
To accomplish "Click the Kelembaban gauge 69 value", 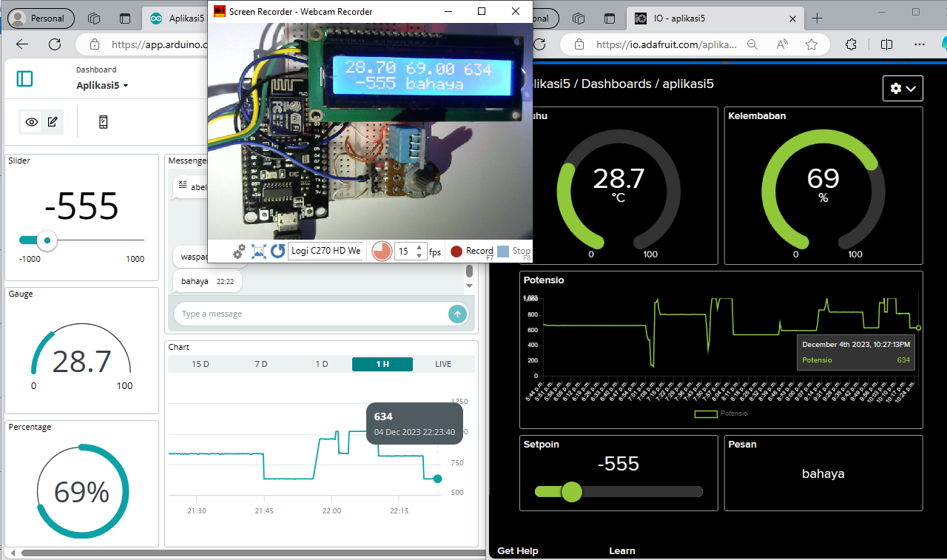I will click(823, 178).
